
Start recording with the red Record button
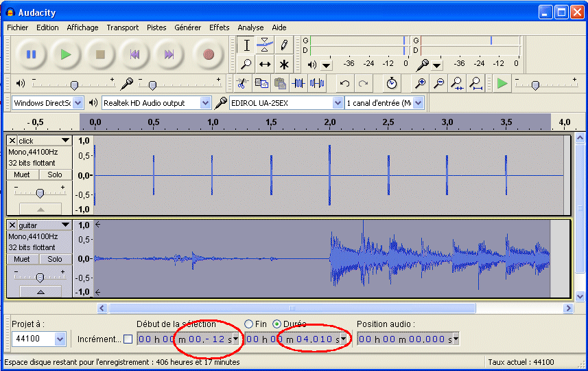tap(208, 54)
